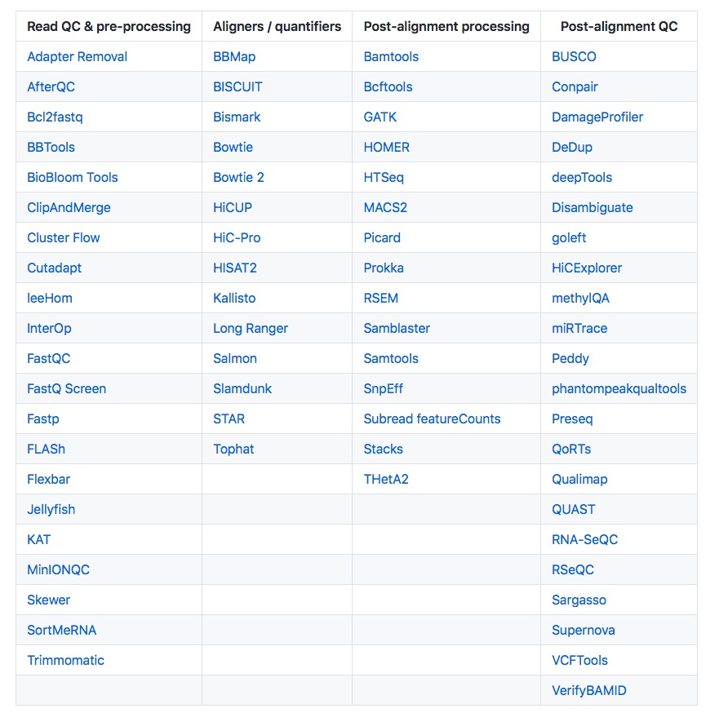Click the Samtools link
The width and height of the screenshot is (728, 713).
(x=391, y=358)
